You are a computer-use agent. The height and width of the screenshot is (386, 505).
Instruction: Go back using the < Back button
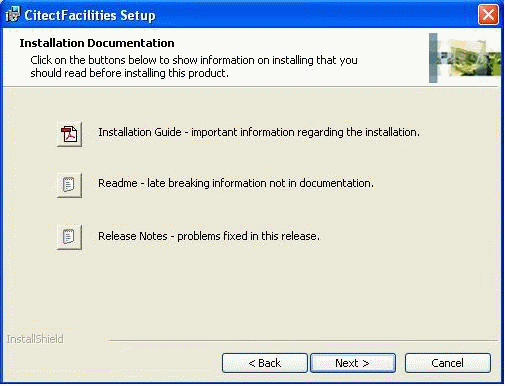click(x=265, y=363)
